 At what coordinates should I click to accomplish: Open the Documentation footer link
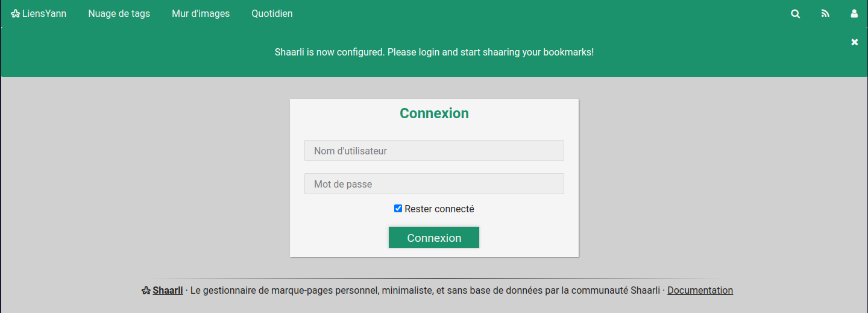700,291
